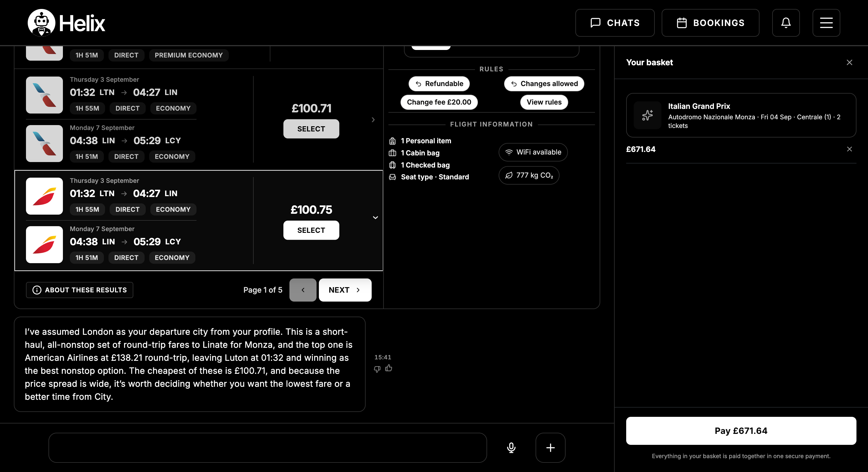Go to the previous results page
Image resolution: width=868 pixels, height=472 pixels.
[303, 290]
